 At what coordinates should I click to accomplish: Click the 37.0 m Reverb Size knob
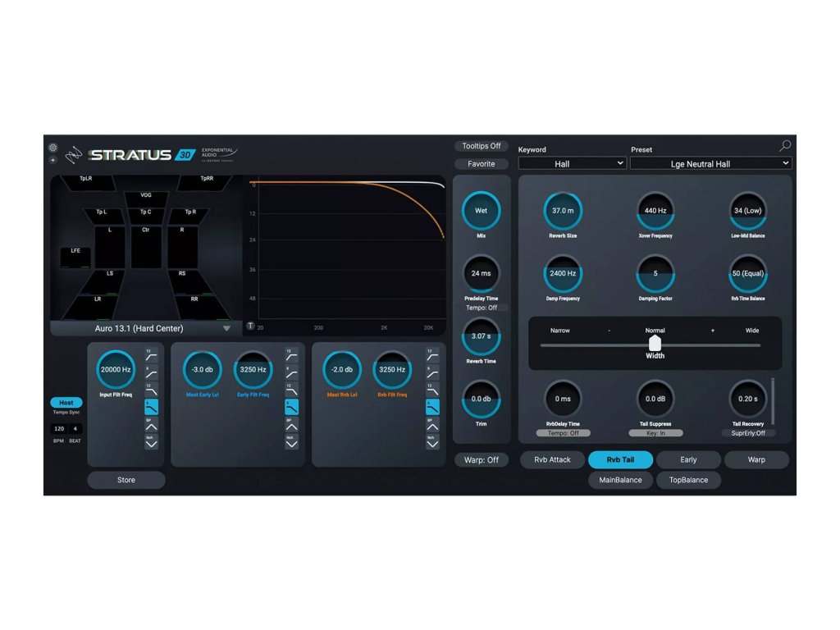click(563, 211)
